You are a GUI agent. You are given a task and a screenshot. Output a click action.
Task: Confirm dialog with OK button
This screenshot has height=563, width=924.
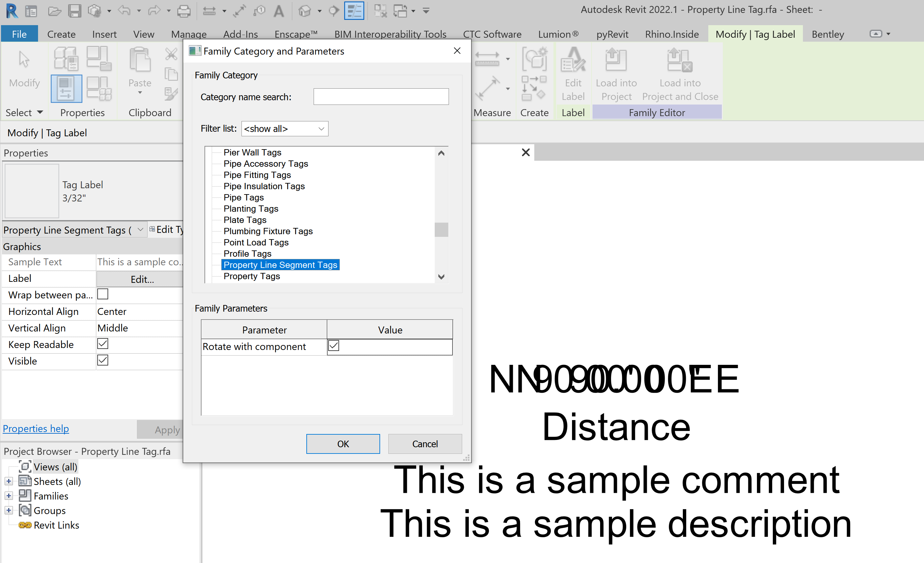(342, 444)
